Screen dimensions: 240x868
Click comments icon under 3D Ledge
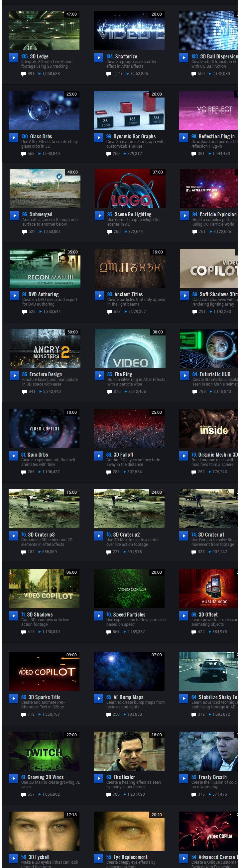click(x=24, y=74)
